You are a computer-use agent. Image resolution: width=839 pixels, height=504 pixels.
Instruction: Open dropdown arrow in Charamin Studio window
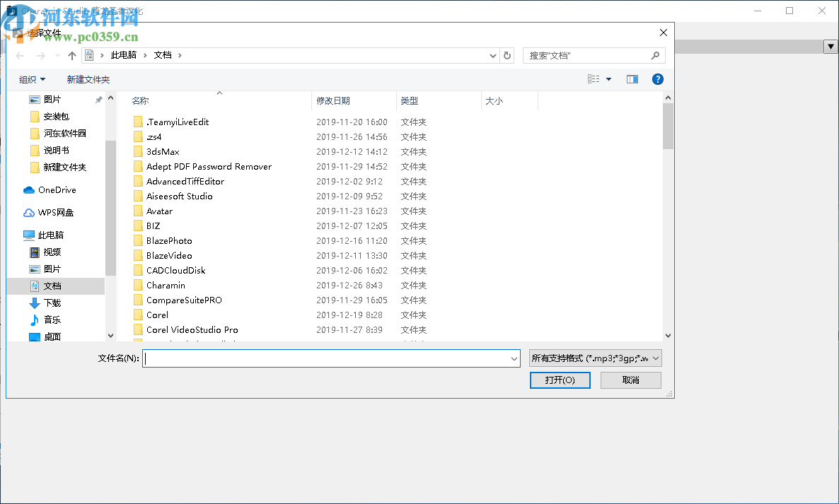(x=831, y=47)
